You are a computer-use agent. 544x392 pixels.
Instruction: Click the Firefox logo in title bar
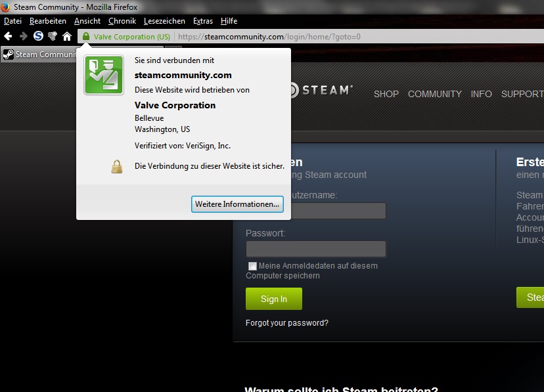pos(5,7)
